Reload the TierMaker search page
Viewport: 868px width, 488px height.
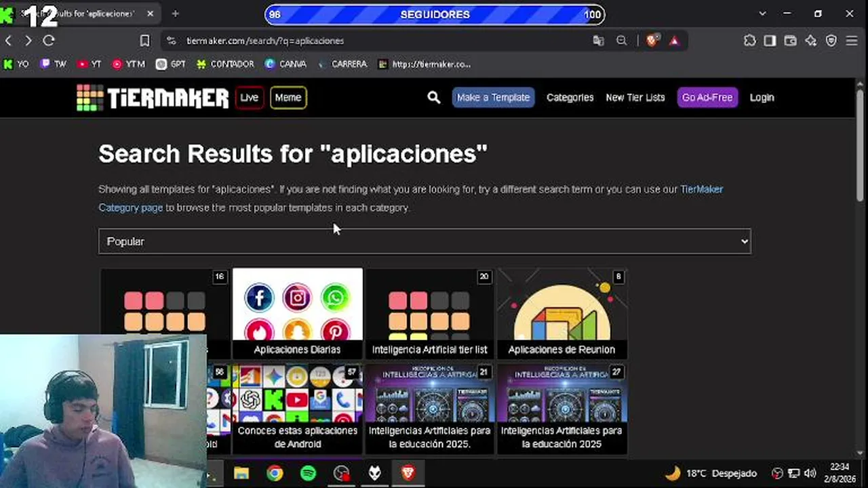pos(49,41)
